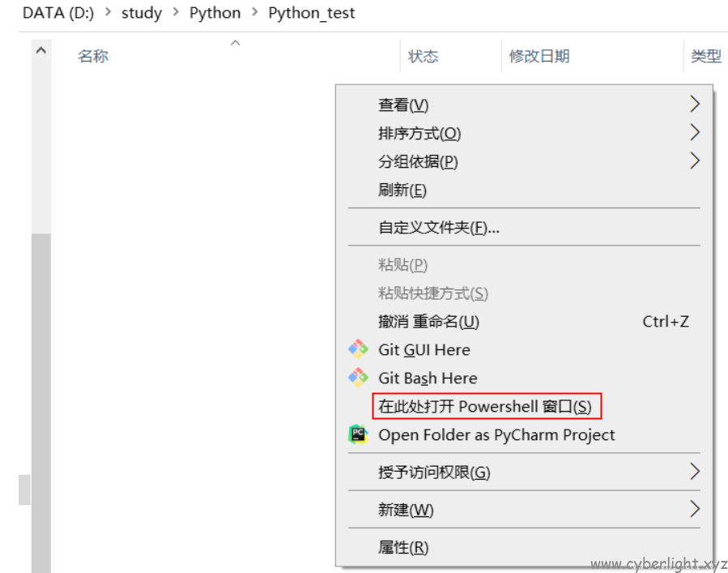The image size is (728, 573).
Task: Expand the 授予访问权限(G) submenu arrow
Action: point(694,472)
